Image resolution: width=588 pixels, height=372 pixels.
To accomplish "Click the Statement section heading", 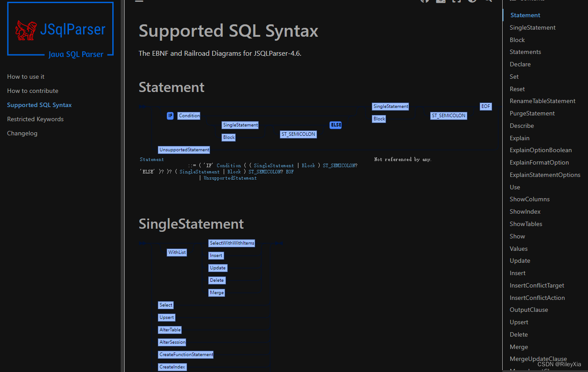I will coord(172,87).
